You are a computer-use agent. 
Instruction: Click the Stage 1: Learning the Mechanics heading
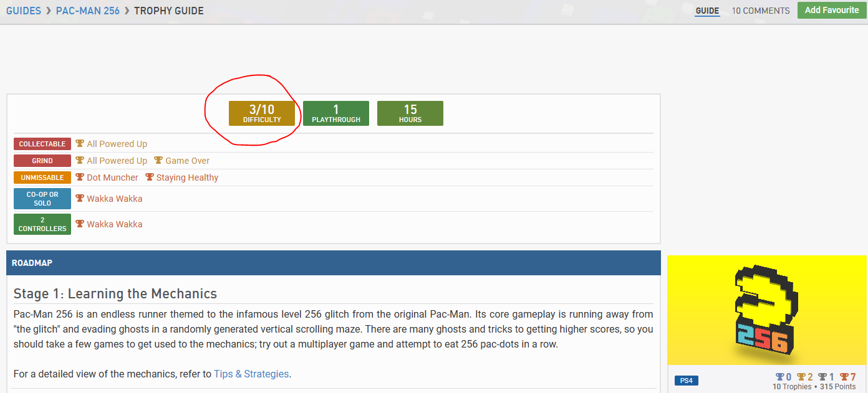[x=115, y=293]
